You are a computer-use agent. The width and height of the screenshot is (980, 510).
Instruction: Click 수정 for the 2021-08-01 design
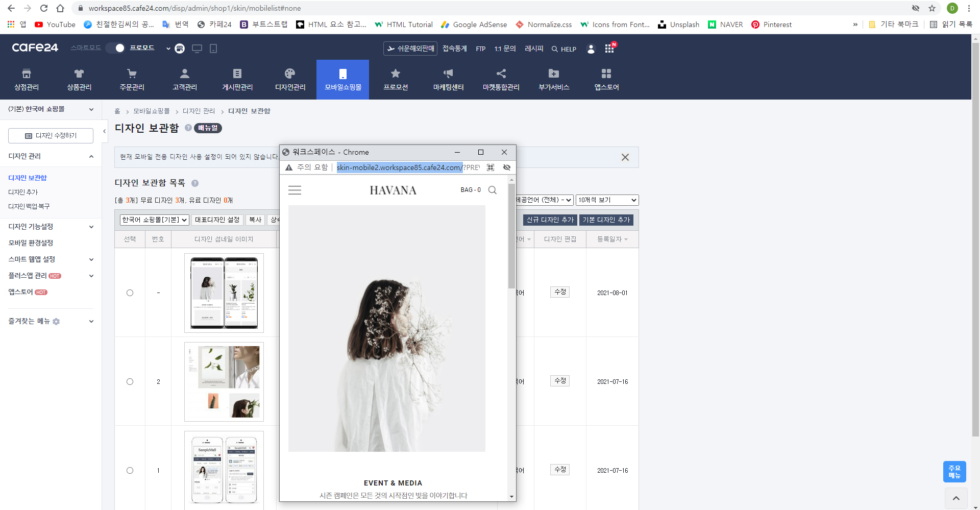tap(560, 292)
